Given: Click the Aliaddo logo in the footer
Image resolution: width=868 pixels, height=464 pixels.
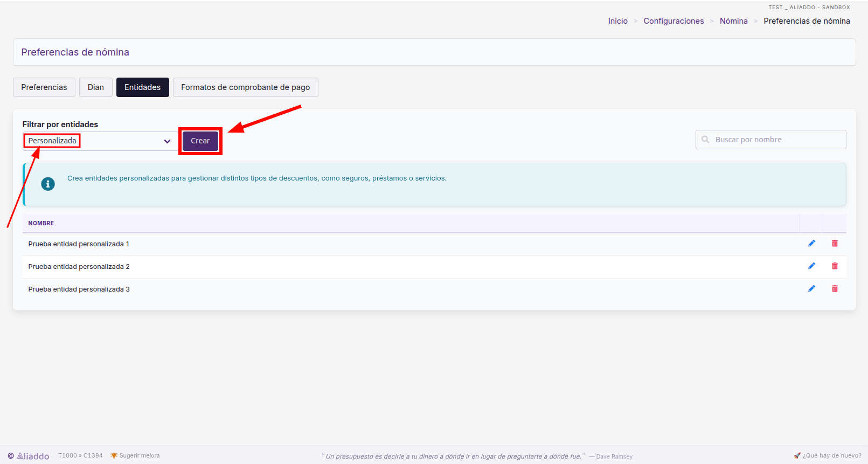Looking at the screenshot, I should click(29, 456).
